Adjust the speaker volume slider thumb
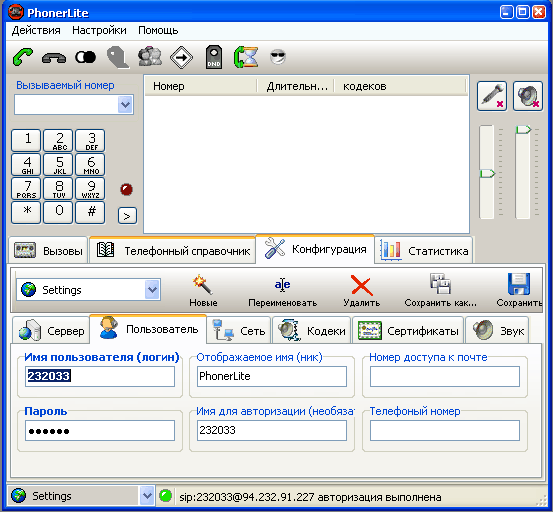 (523, 130)
